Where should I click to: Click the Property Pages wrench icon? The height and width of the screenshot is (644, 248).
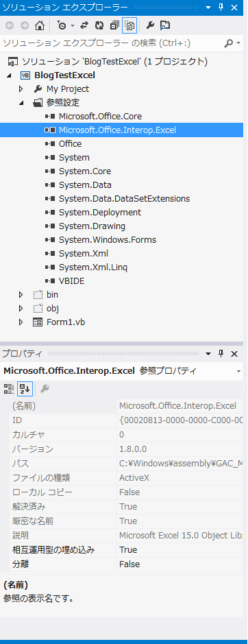45,388
